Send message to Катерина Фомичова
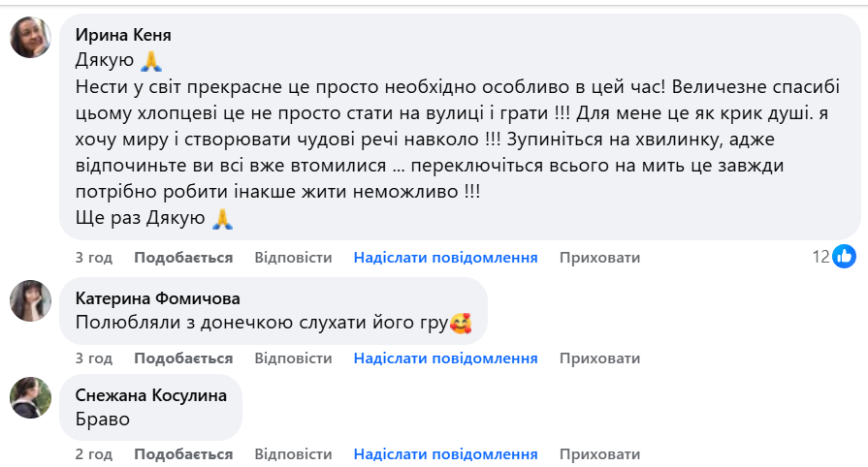 point(445,358)
